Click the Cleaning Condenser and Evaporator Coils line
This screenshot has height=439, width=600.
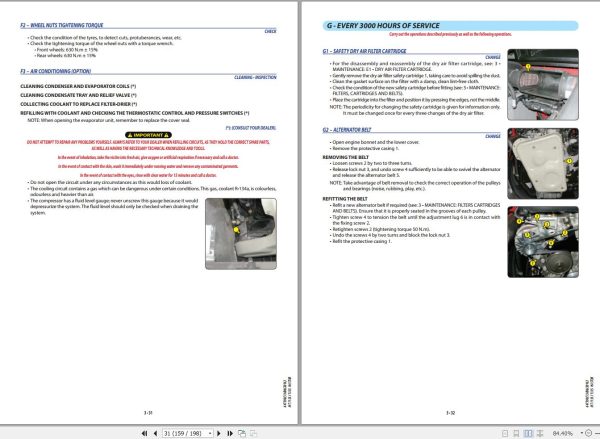(78, 86)
